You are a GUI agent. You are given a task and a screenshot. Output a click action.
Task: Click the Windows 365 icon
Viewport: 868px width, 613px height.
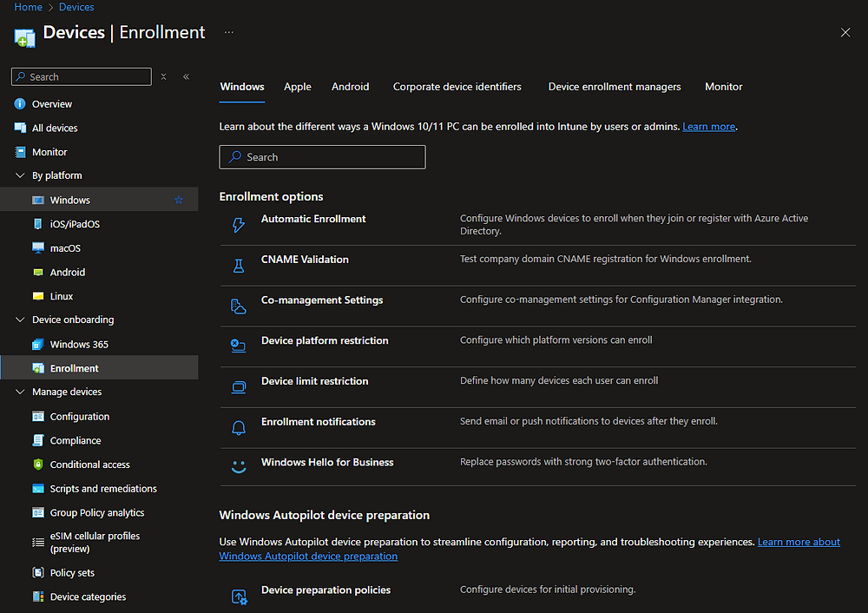[x=37, y=345]
